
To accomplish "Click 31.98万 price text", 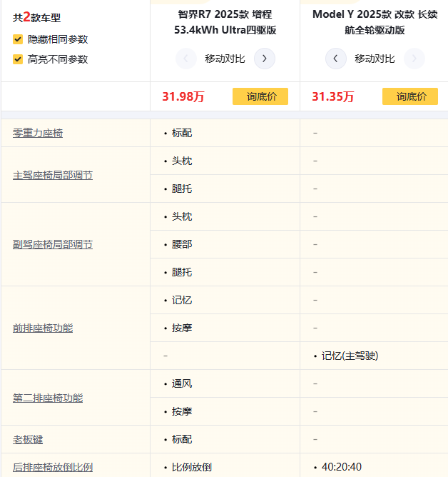I will click(183, 96).
